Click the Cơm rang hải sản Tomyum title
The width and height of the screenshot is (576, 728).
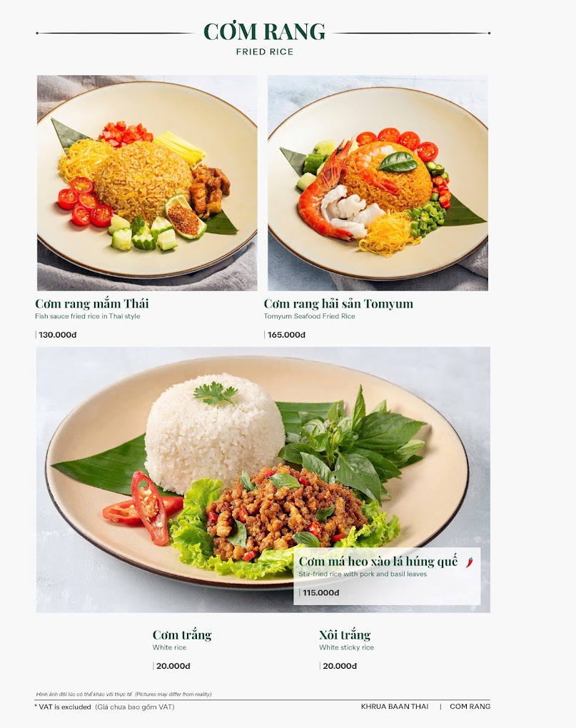[338, 303]
